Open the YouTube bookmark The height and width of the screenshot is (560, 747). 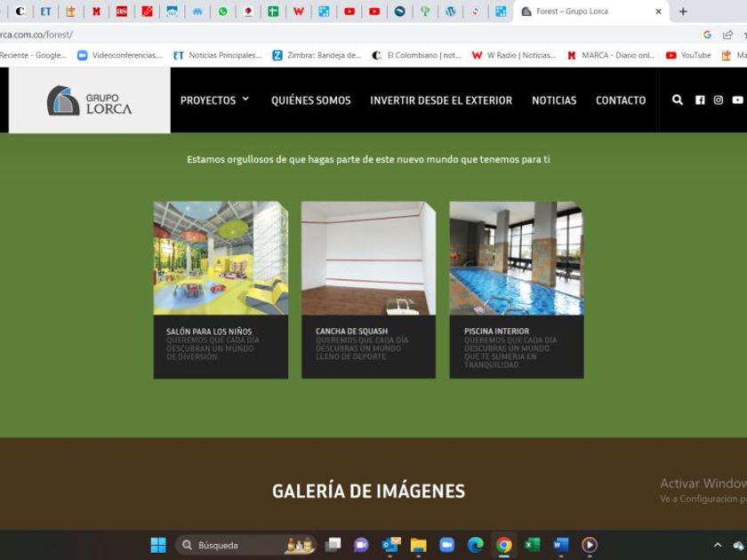tap(688, 55)
